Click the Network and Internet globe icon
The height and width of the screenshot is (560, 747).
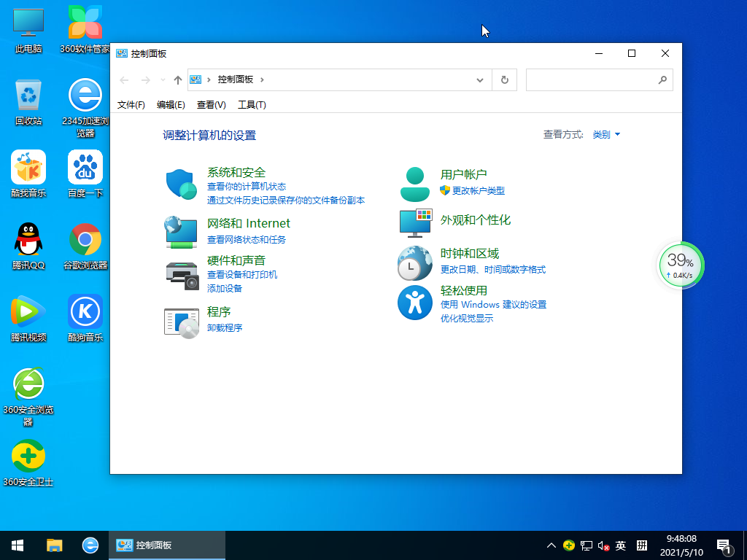181,231
